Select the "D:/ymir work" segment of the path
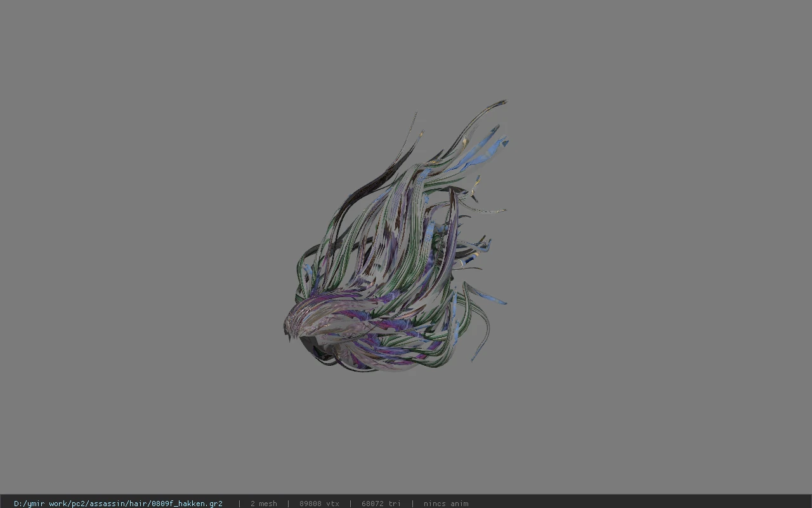The image size is (812, 508). point(41,504)
